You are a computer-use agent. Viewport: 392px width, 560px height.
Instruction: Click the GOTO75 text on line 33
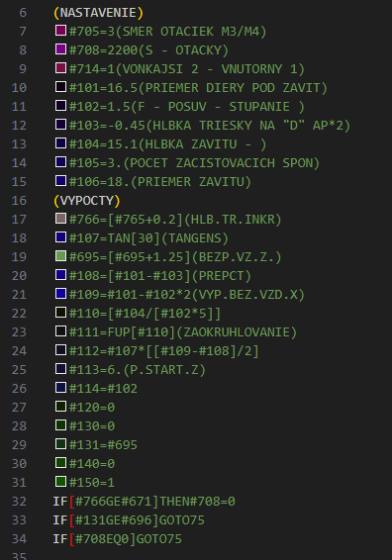[x=181, y=520]
